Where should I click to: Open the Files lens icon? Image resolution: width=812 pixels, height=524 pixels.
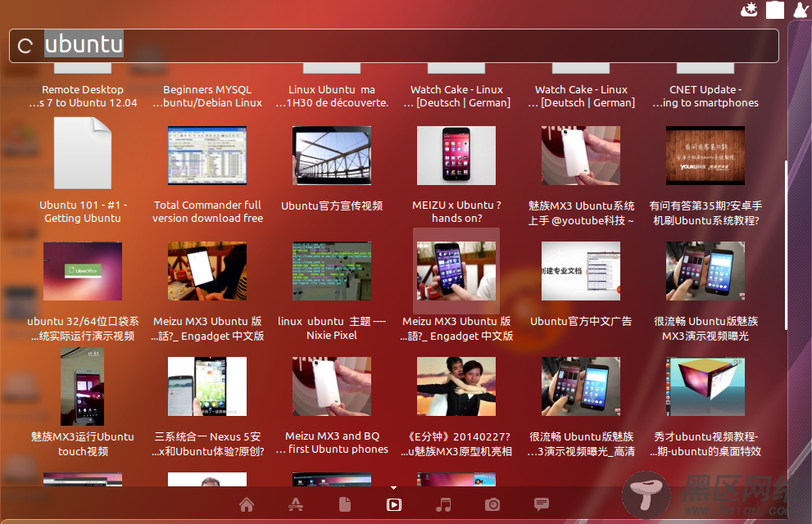pos(345,504)
